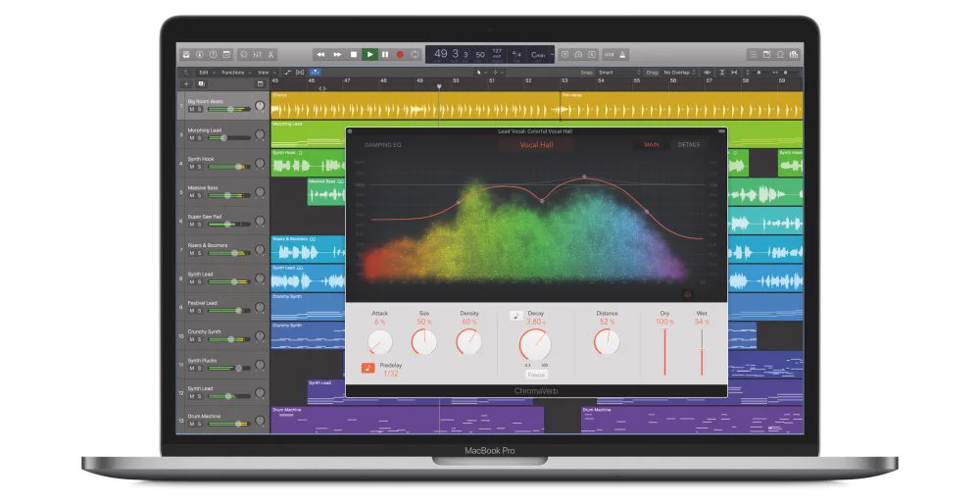This screenshot has height=504, width=980.
Task: Click the Rewind transport button
Action: click(x=320, y=54)
